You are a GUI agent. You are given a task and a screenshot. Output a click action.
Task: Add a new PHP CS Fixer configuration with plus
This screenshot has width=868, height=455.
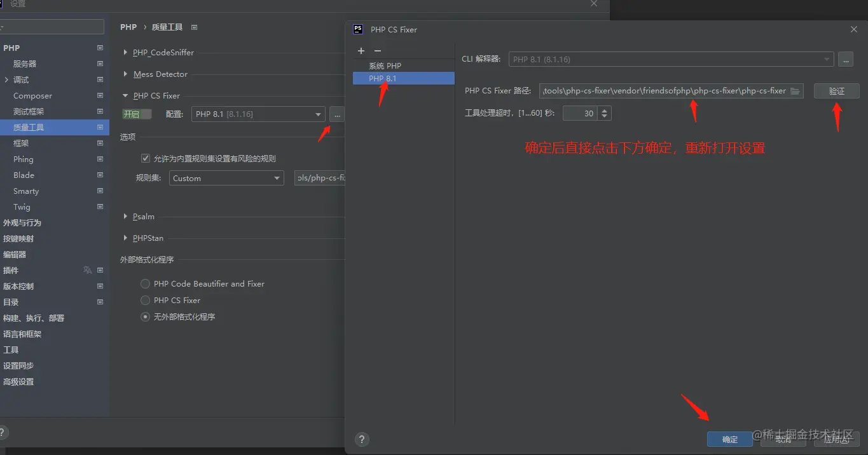(361, 51)
